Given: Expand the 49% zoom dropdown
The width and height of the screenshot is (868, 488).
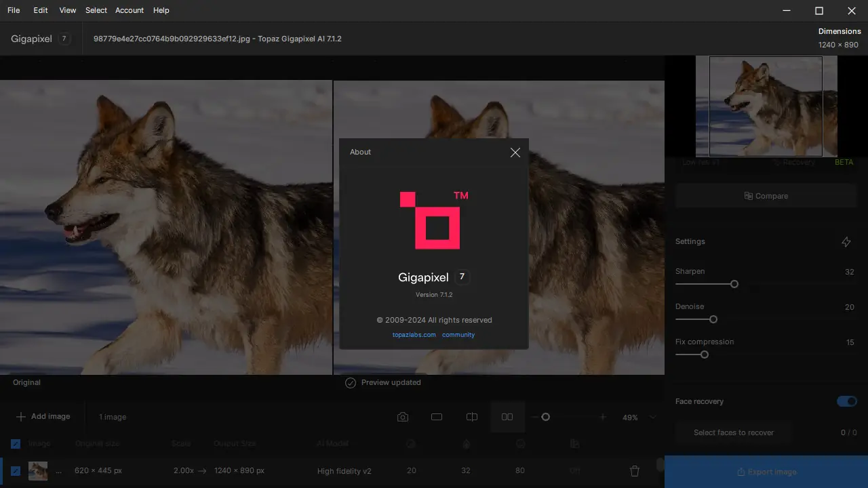Looking at the screenshot, I should click(x=652, y=417).
